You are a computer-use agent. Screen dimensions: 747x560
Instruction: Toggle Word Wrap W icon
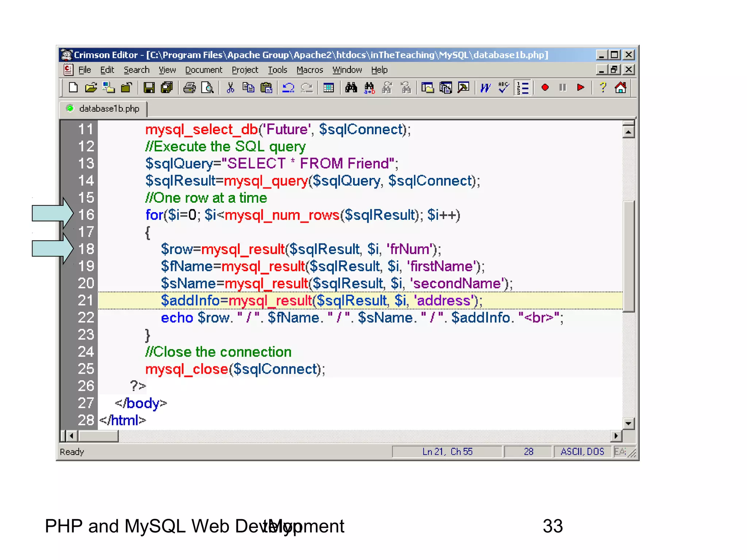(485, 88)
